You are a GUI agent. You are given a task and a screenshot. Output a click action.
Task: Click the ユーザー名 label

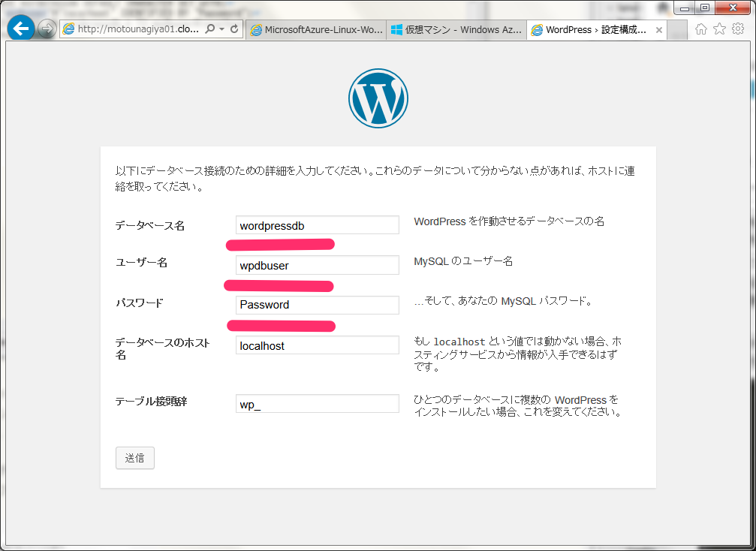coord(141,263)
